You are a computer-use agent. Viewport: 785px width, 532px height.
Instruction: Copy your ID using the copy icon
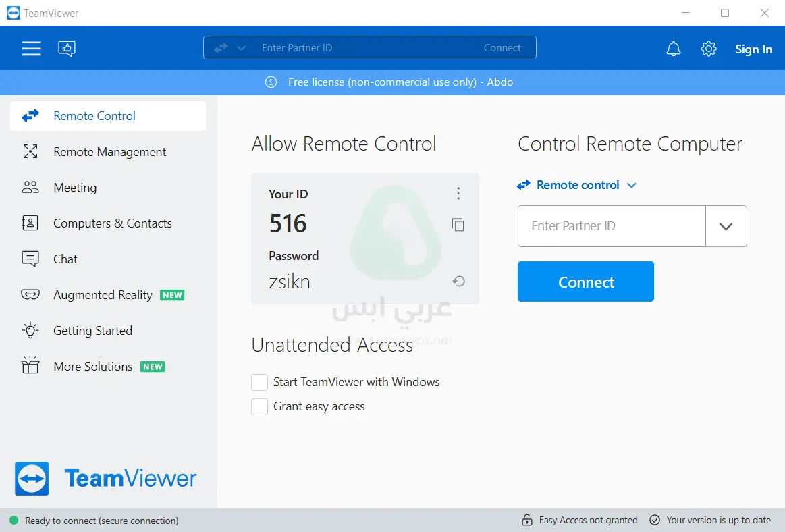[x=458, y=225]
